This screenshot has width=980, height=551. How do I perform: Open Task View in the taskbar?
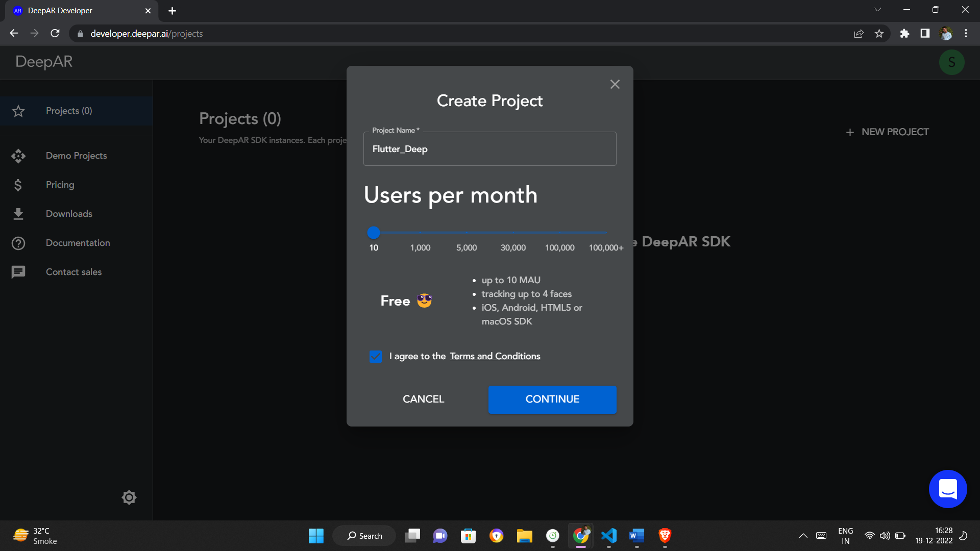[x=412, y=536]
